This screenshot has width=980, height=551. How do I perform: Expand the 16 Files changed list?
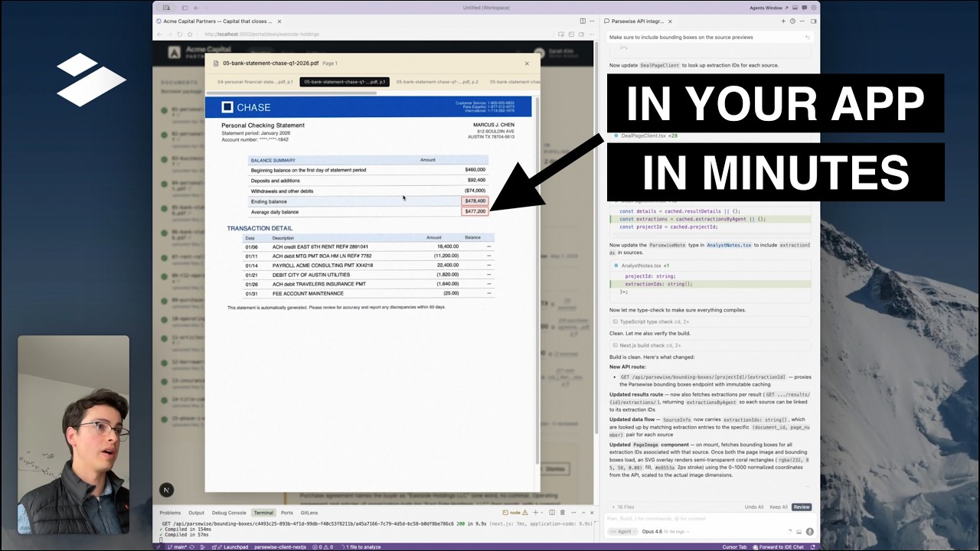click(x=622, y=507)
